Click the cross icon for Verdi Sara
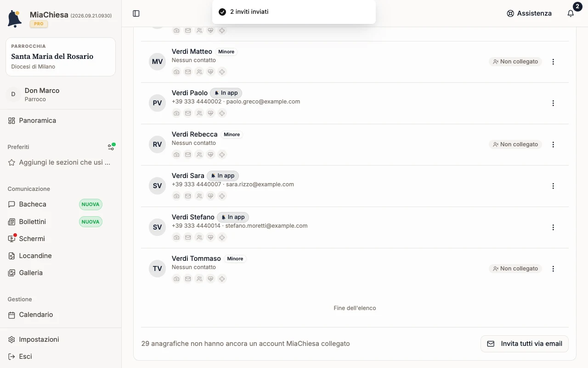Screen dimensions: 588x368 (x=222, y=196)
